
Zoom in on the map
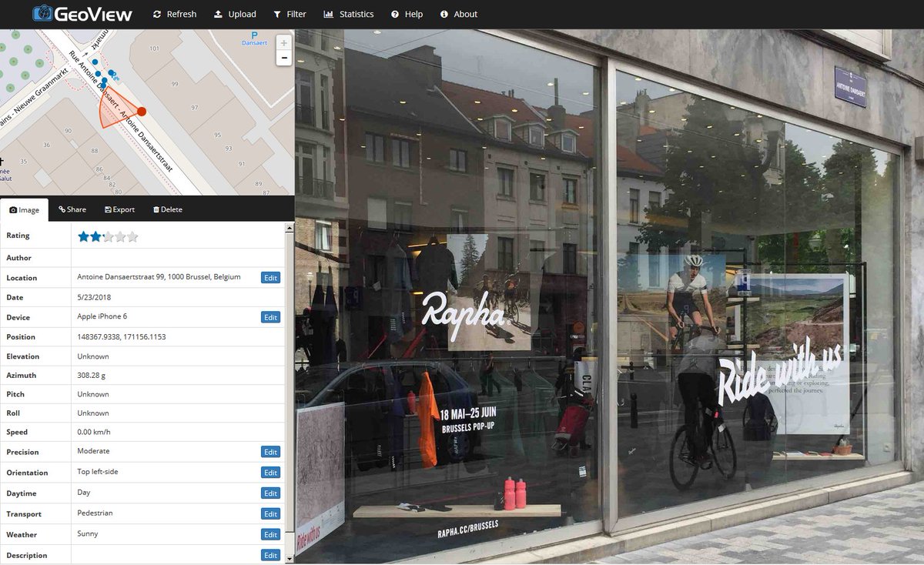pos(284,43)
